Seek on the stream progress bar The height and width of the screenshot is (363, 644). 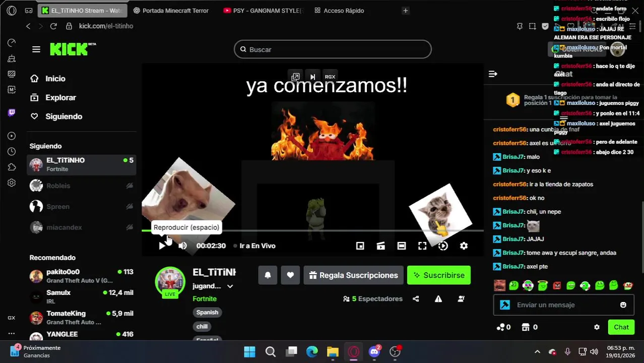[x=312, y=230]
